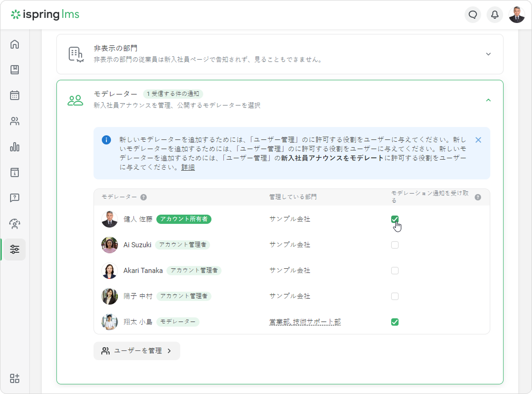Screen dimensions: 532x394
Task: Open the user profile avatar menu
Action: (x=517, y=15)
